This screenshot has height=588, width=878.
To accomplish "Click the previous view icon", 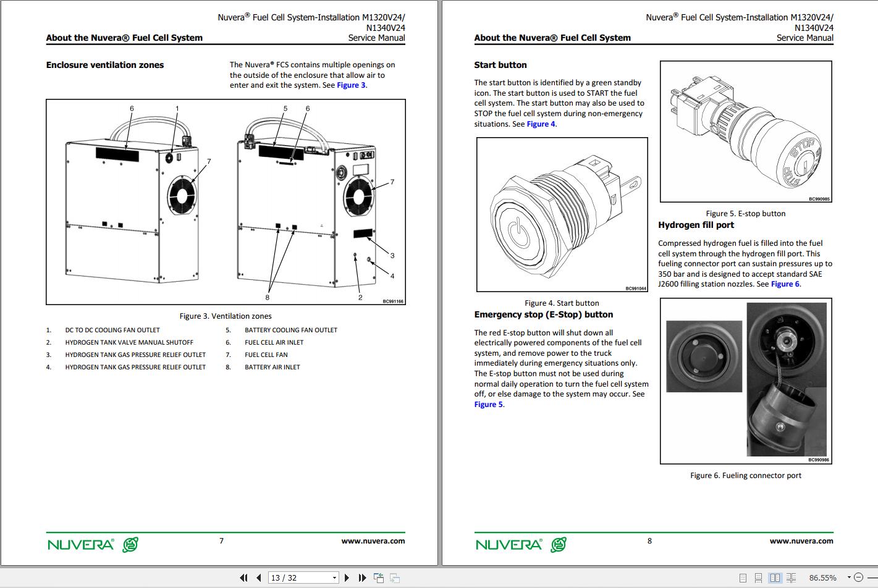I will click(379, 578).
